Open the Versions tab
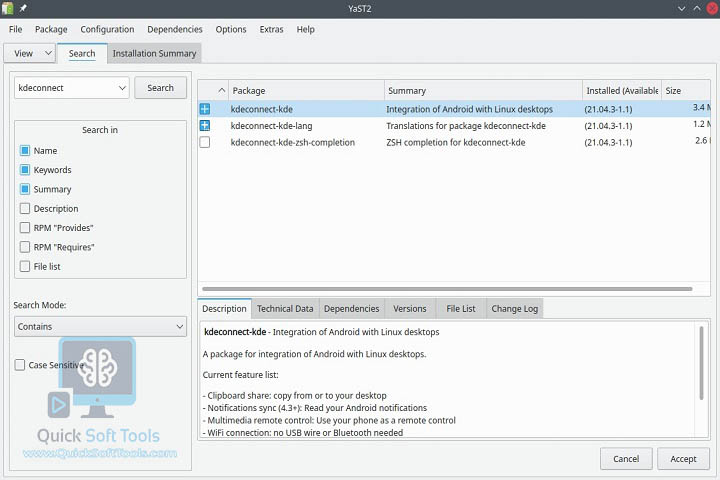Image resolution: width=720 pixels, height=480 pixels. 410,309
